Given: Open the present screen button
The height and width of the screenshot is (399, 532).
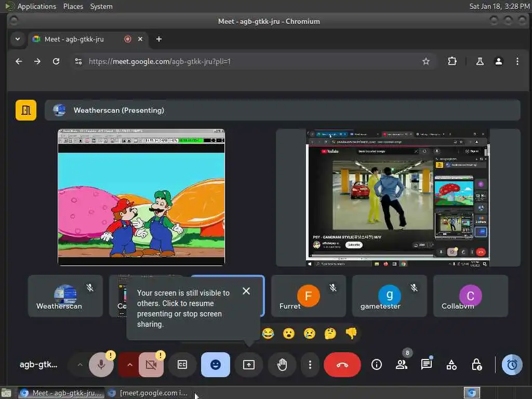Looking at the screenshot, I should click(249, 365).
